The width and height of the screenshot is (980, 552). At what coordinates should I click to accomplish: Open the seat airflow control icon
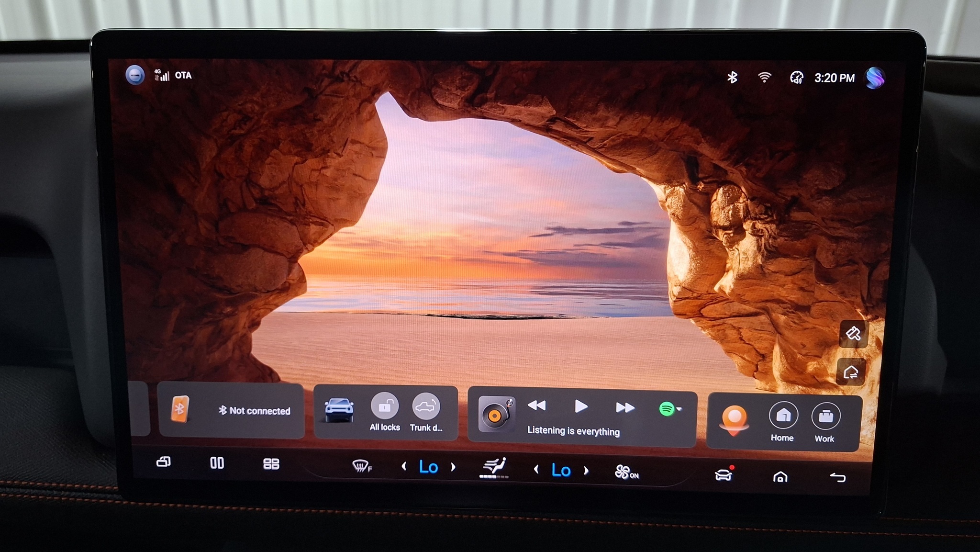click(494, 467)
